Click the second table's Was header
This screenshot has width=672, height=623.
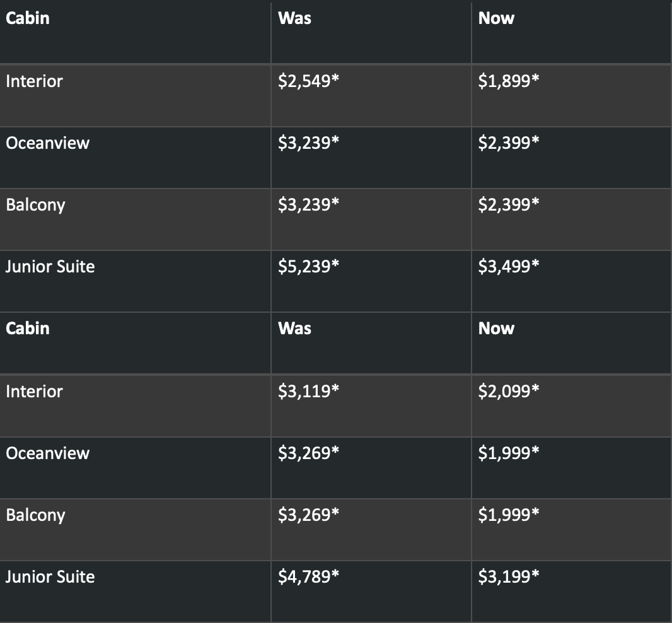(x=294, y=329)
